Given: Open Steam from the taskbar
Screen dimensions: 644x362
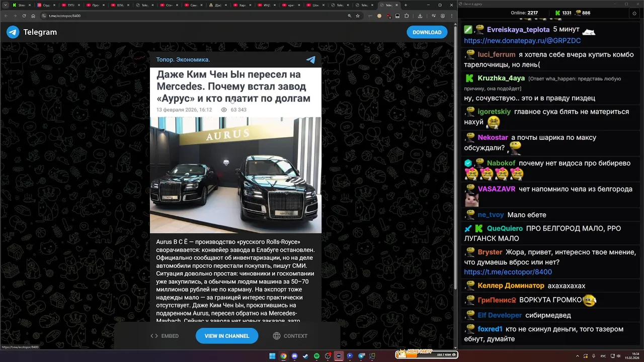Looking at the screenshot, I should [x=305, y=356].
